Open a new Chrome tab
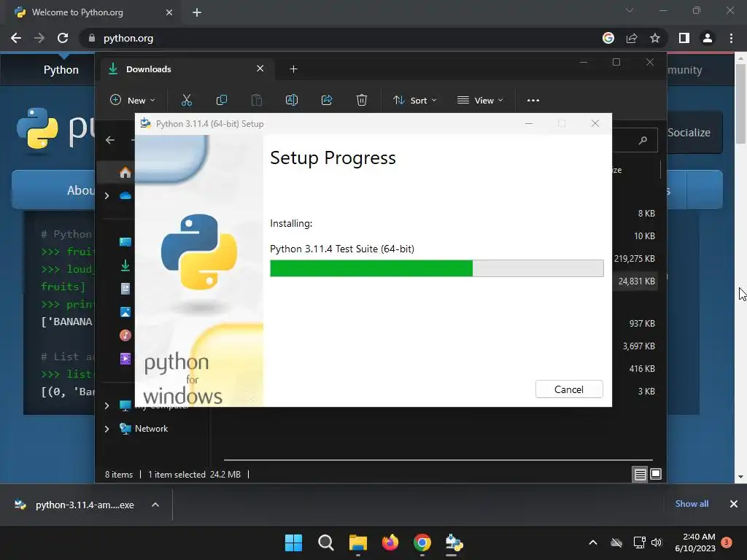 click(197, 12)
